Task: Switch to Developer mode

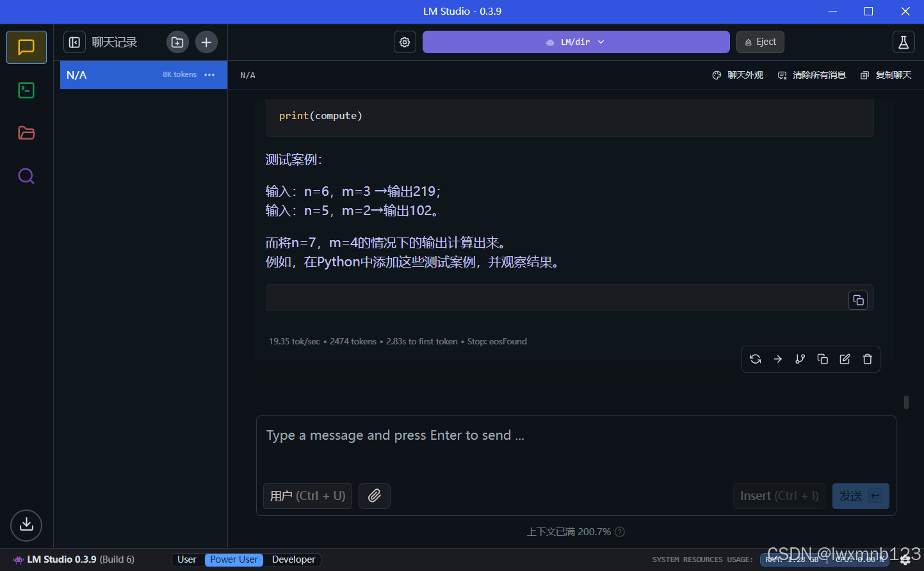Action: 293,559
